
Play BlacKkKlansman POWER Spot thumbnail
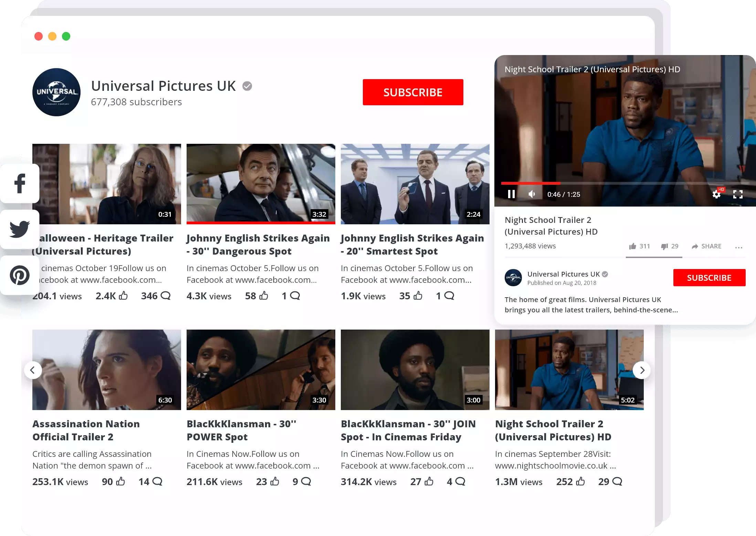click(x=261, y=370)
